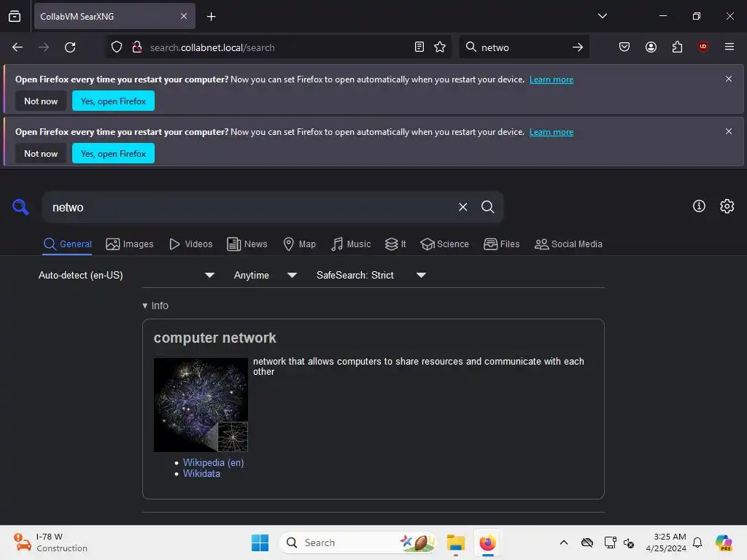747x560 pixels.
Task: Collapse the Info section
Action: 156,306
